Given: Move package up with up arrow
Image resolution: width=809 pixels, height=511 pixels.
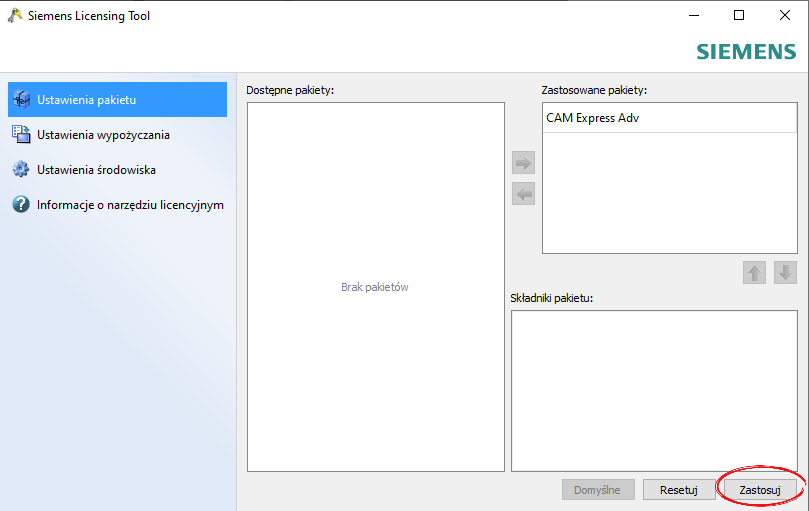Looking at the screenshot, I should coord(754,273).
